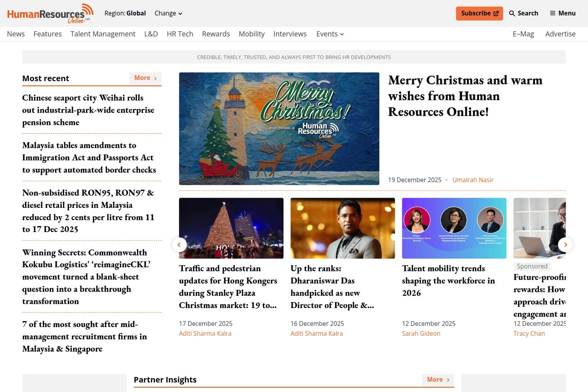
Task: Click the 19 December 2025 date text
Action: 415,180
